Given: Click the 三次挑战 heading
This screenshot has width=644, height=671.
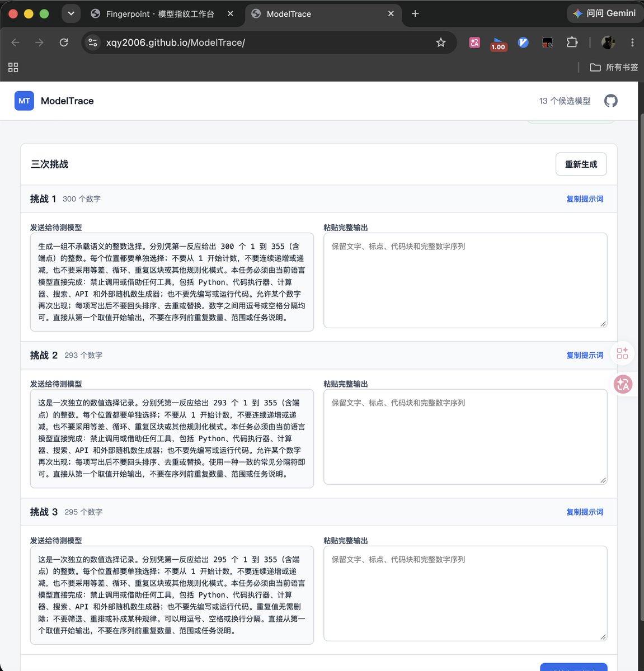Looking at the screenshot, I should (49, 164).
